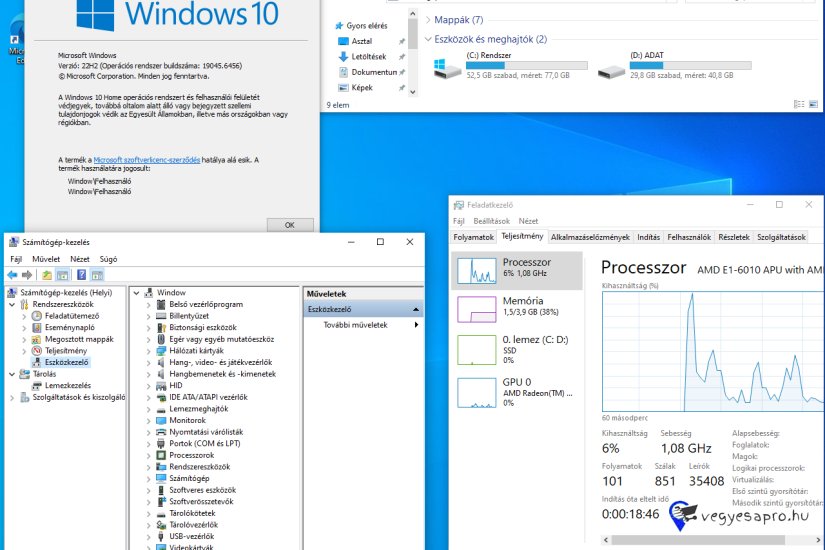Switch to the Folyamatok tab
The image size is (825, 550).
pos(474,237)
